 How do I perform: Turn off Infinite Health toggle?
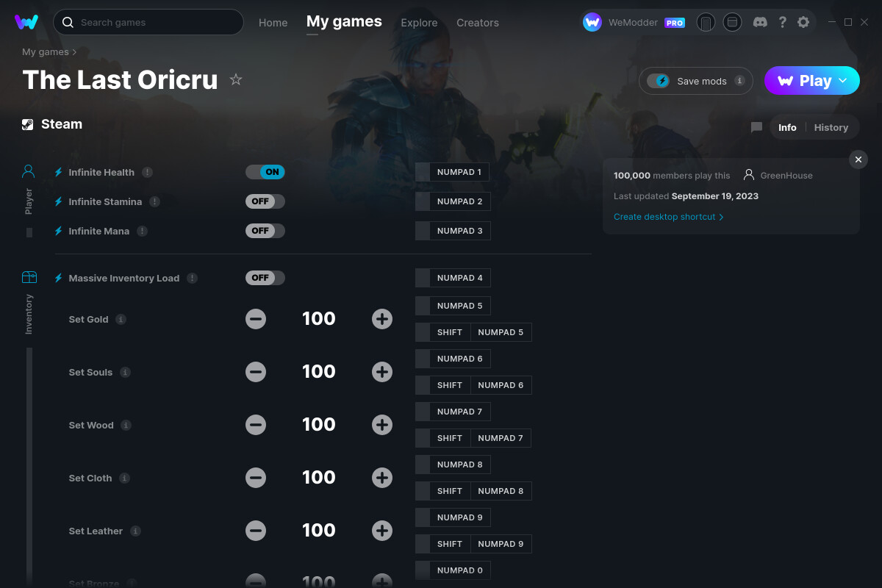[x=265, y=172]
